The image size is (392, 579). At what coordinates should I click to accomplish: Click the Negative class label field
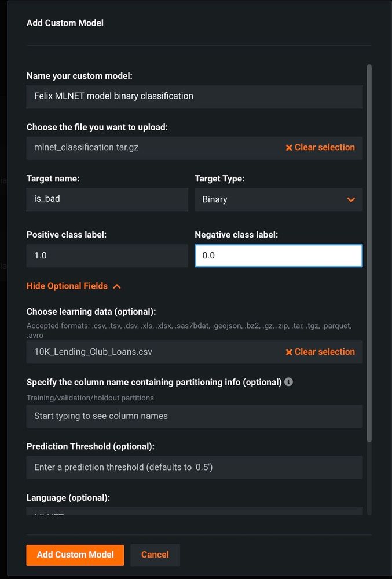(278, 256)
